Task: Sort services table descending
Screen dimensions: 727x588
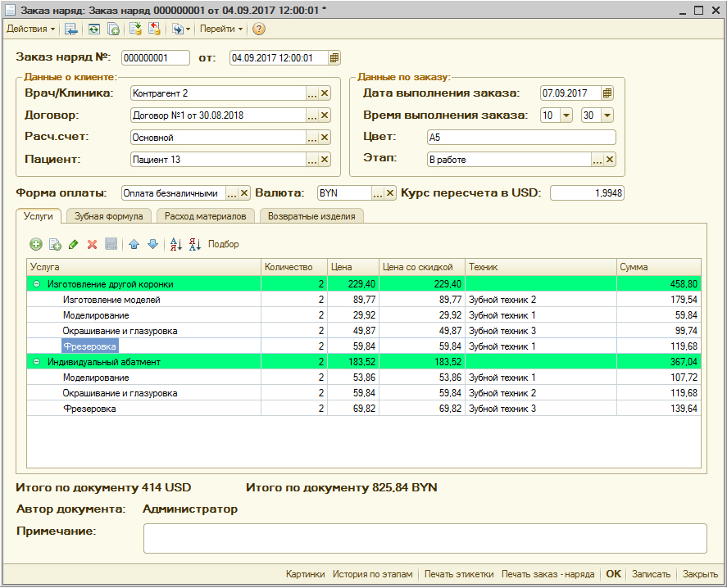Action: coord(194,244)
